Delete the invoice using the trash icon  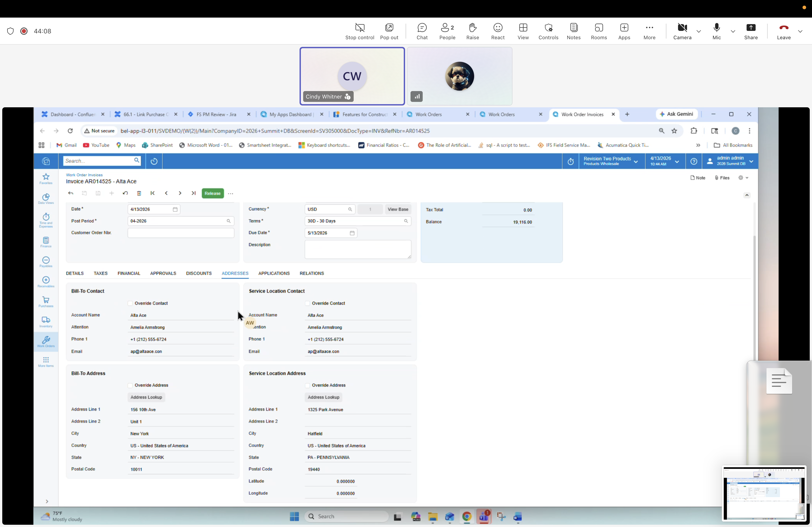(139, 193)
